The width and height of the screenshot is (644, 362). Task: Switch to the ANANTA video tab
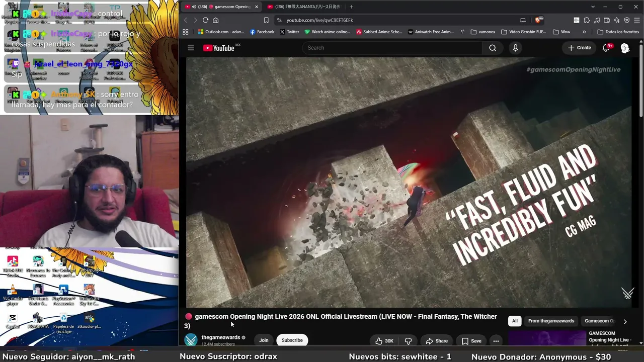pos(304,7)
